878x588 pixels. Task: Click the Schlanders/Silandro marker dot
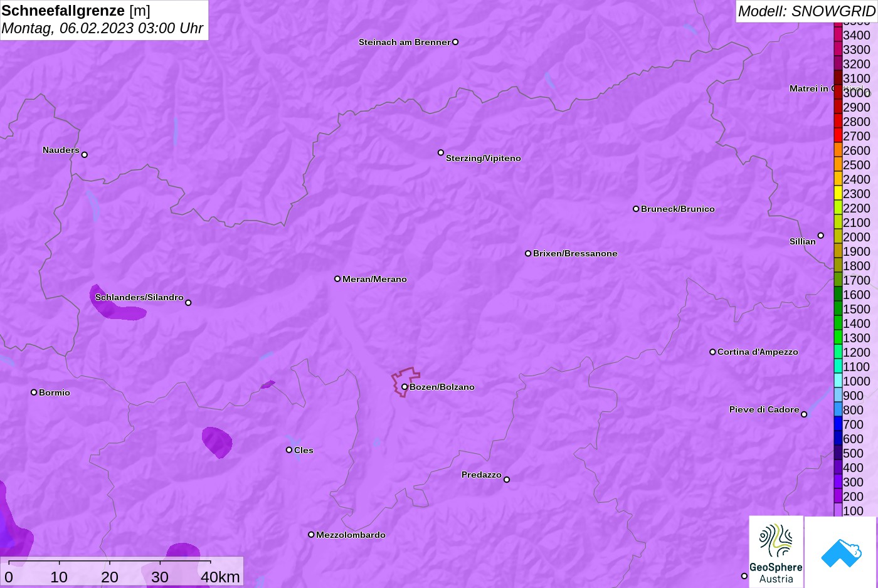pyautogui.click(x=188, y=302)
